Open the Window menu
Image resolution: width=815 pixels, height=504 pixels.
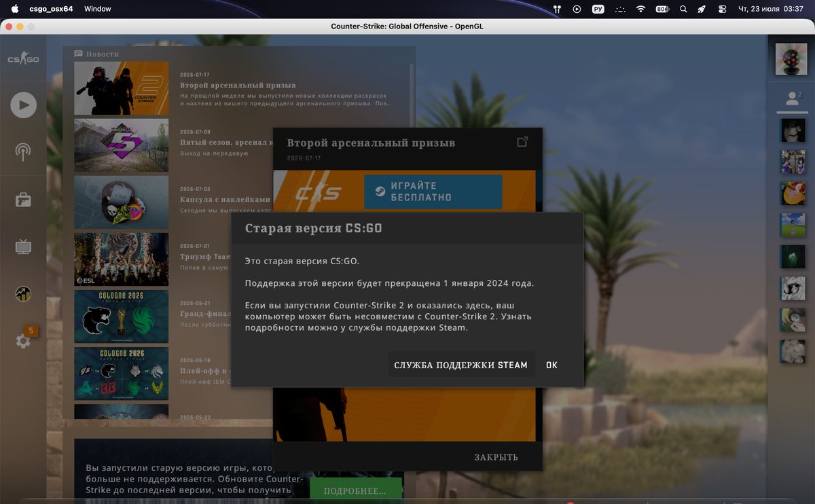pos(98,9)
